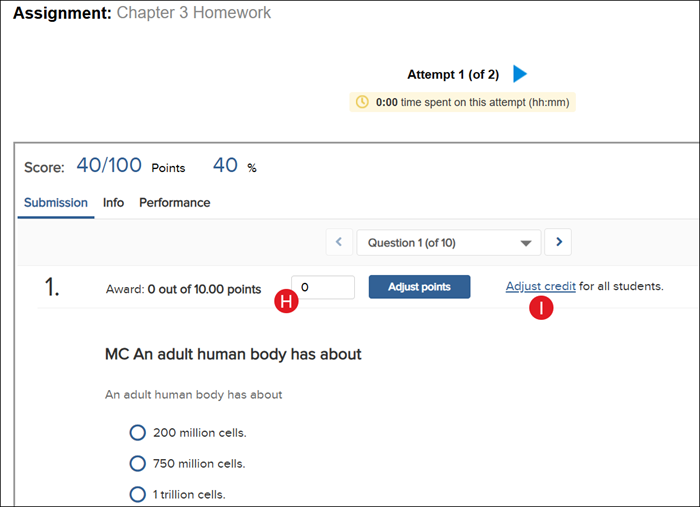Switch to the Submission tab
The width and height of the screenshot is (700, 507).
[x=56, y=203]
